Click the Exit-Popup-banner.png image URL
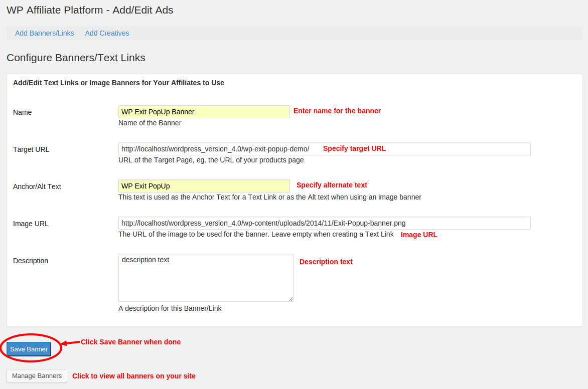Viewport: 588px width, 389px height. click(x=262, y=223)
